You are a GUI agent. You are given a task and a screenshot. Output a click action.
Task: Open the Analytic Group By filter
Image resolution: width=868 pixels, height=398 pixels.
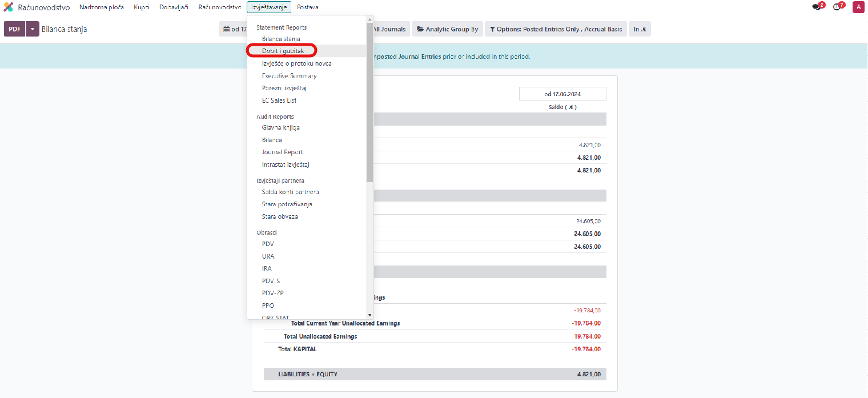coord(447,29)
